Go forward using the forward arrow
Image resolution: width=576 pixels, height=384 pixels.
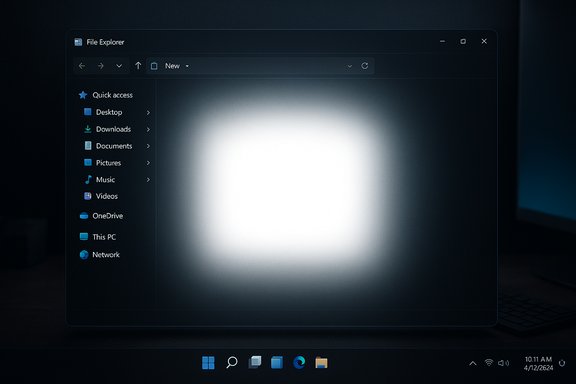101,66
